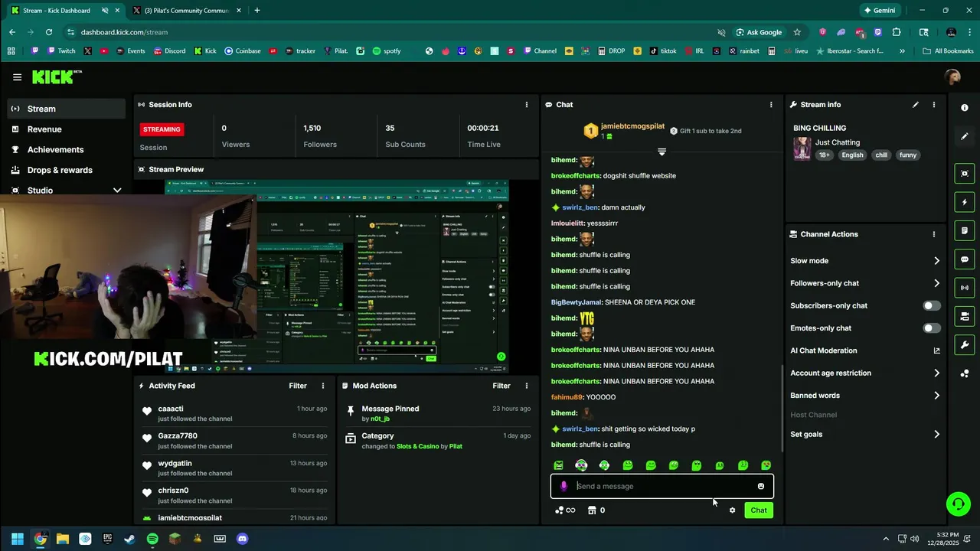Screen dimensions: 980x551
Task: Click the lightning bolt icon in right sidebar
Action: click(x=964, y=203)
